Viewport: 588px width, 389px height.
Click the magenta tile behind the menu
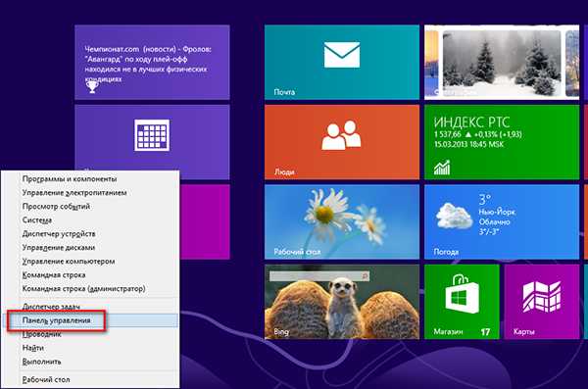point(205,221)
